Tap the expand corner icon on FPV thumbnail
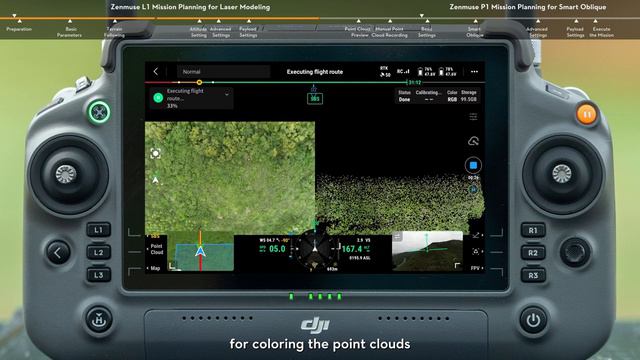Viewport: 640px width, 360px height. pyautogui.click(x=457, y=266)
